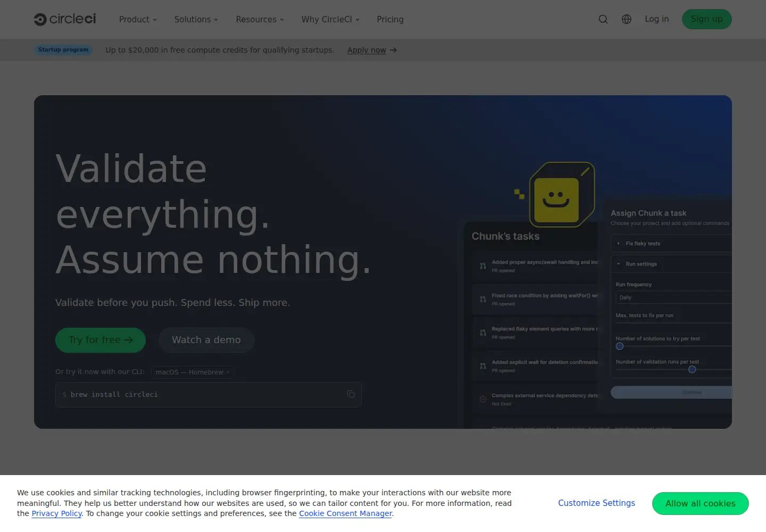Click the Try for free button

tap(101, 340)
